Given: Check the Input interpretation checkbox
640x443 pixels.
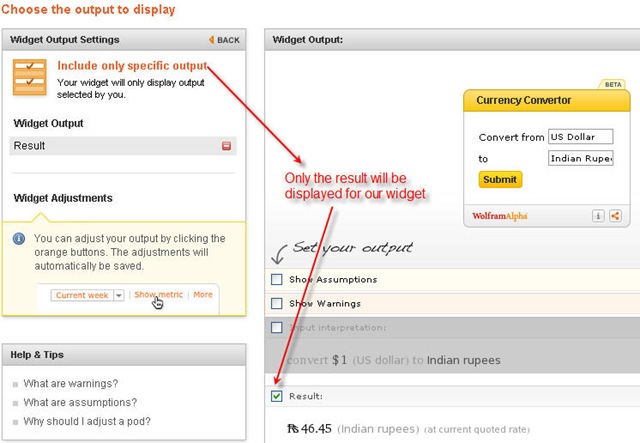Looking at the screenshot, I should (277, 327).
